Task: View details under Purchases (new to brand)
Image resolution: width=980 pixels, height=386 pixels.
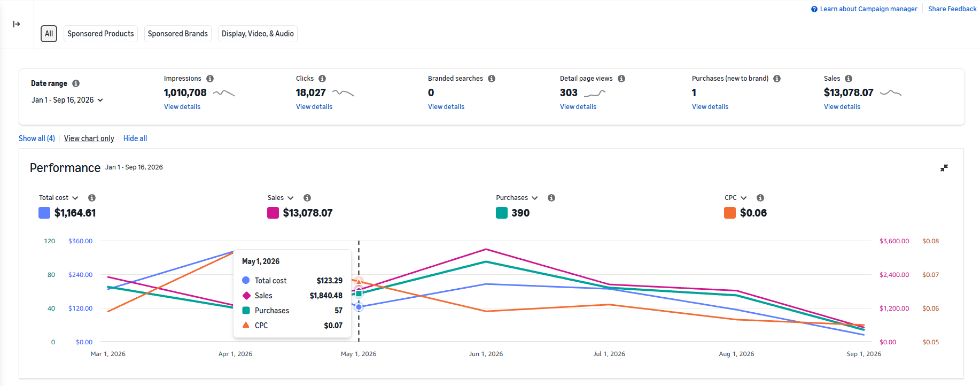Action: (710, 107)
